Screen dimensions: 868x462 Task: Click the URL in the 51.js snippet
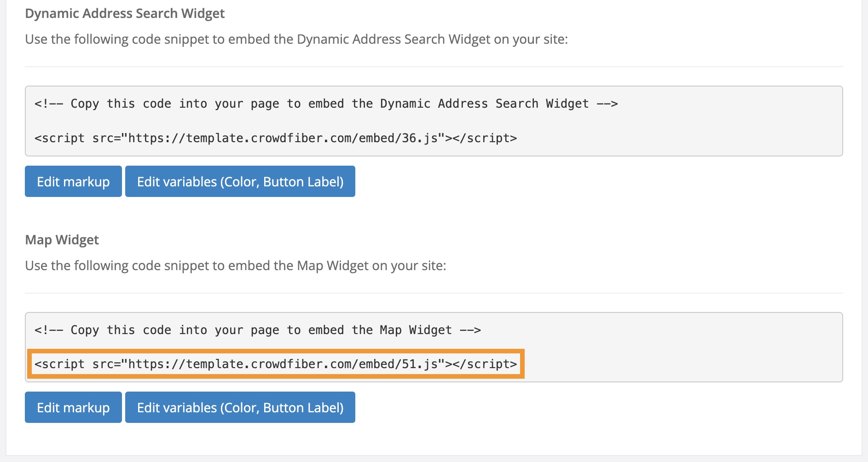coord(283,364)
